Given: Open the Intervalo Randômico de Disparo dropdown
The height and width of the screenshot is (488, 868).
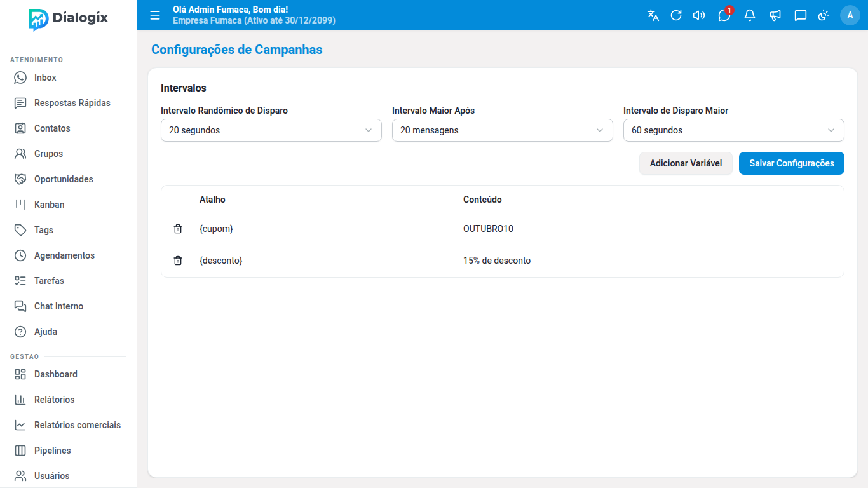Looking at the screenshot, I should 271,130.
